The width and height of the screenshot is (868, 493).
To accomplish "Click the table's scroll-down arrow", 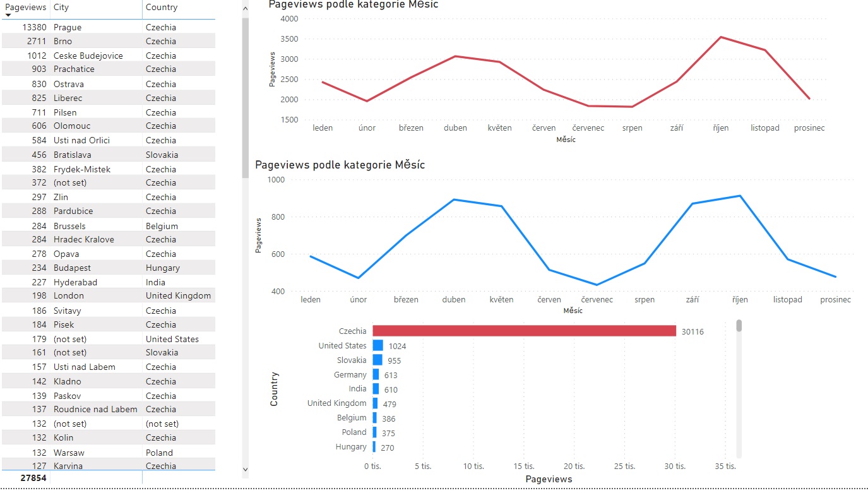I will [x=246, y=470].
